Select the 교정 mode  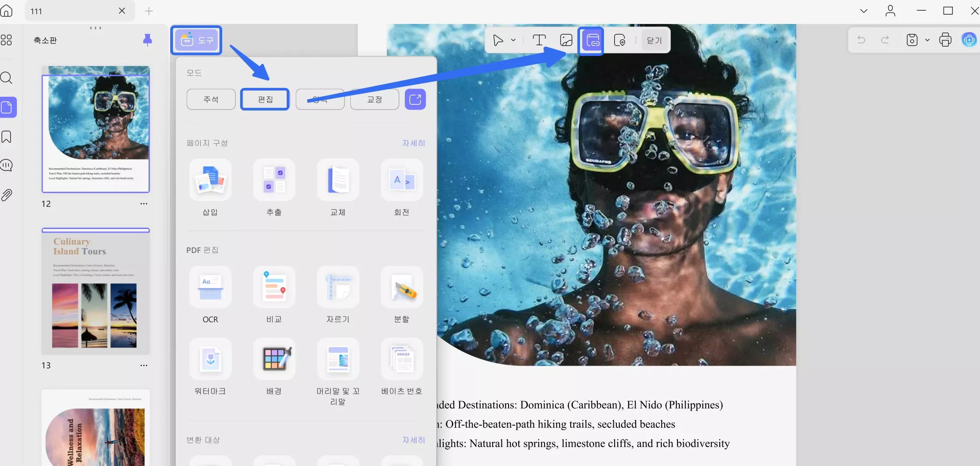(x=375, y=99)
